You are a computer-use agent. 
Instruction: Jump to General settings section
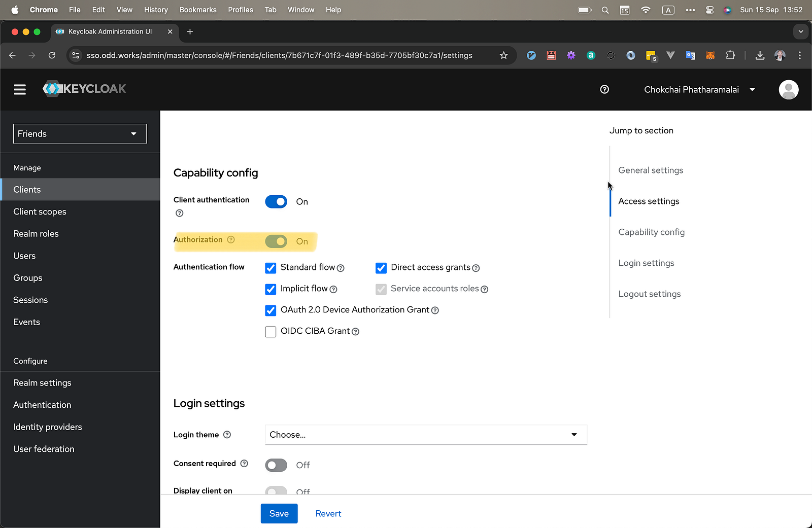tap(651, 170)
